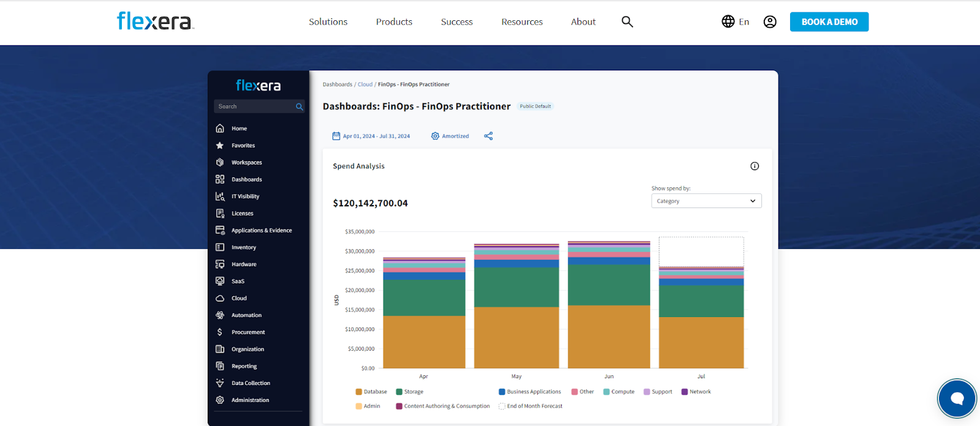Click the $120,142,700.04 total value
980x426 pixels.
pyautogui.click(x=370, y=203)
